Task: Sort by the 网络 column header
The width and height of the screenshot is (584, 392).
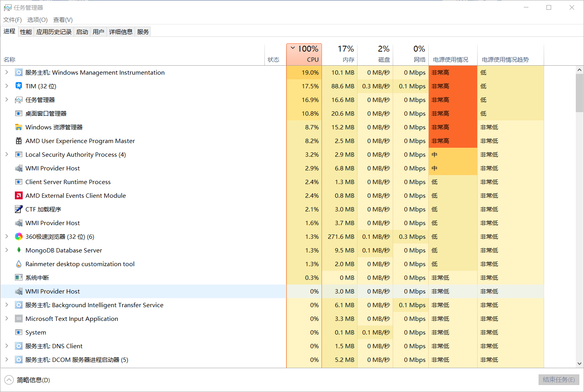Action: pyautogui.click(x=411, y=54)
